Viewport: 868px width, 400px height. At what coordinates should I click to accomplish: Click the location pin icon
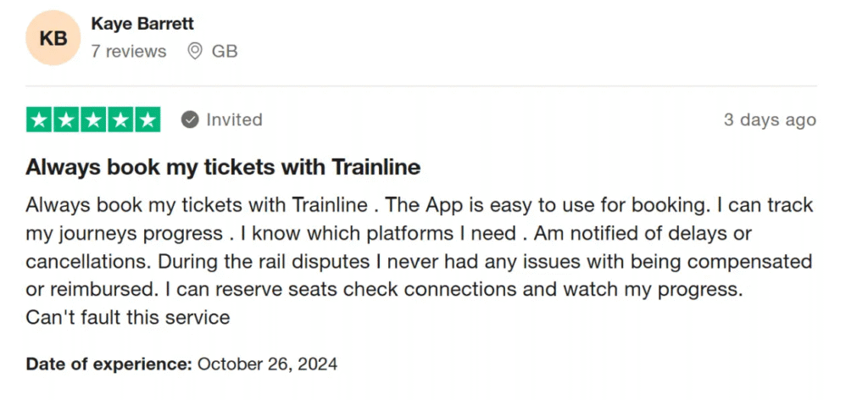pos(194,52)
